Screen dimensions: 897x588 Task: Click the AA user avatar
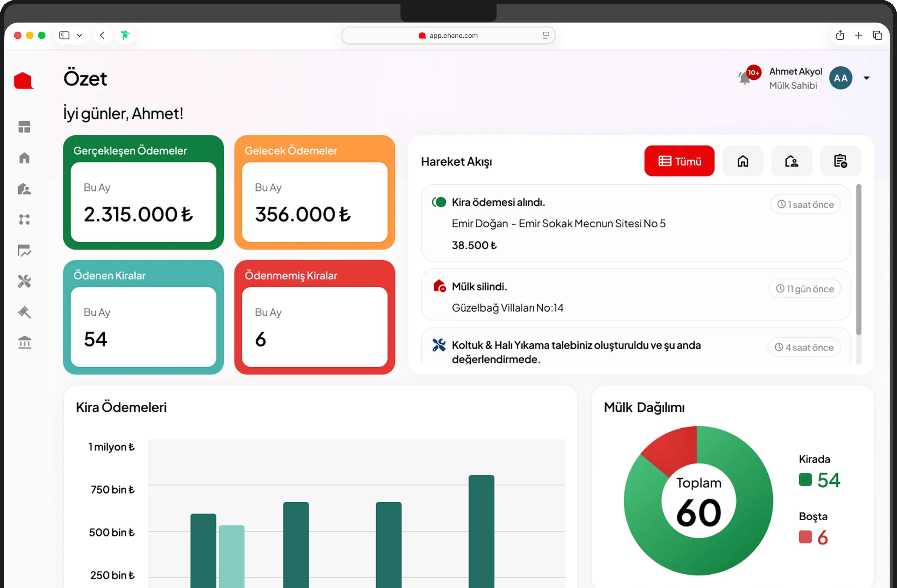[x=841, y=78]
